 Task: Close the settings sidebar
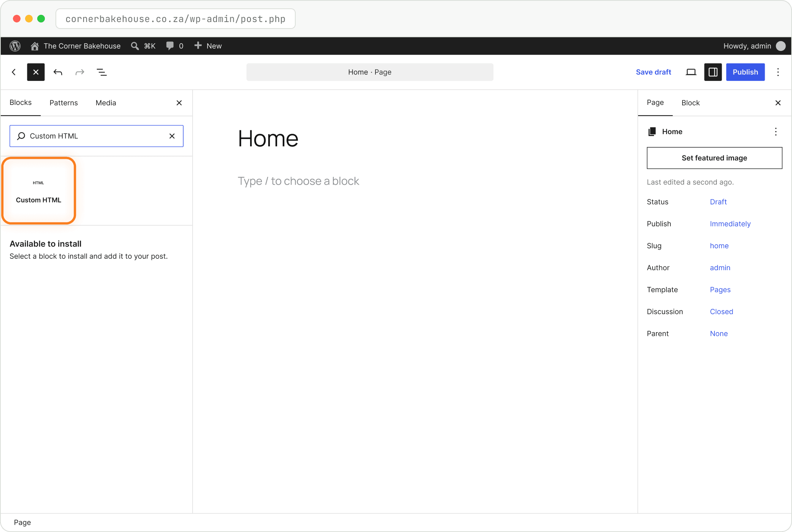tap(778, 103)
